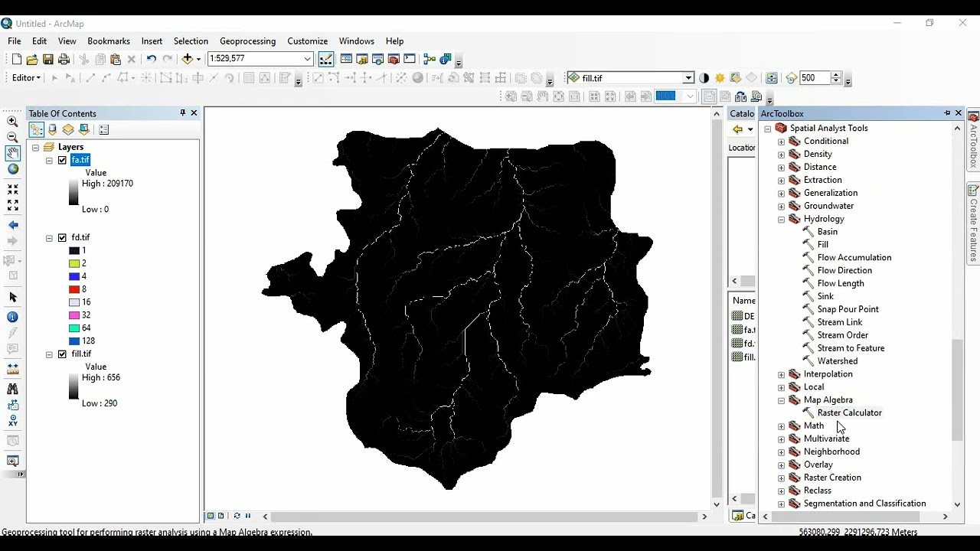Select the Zoom In tool

12,121
